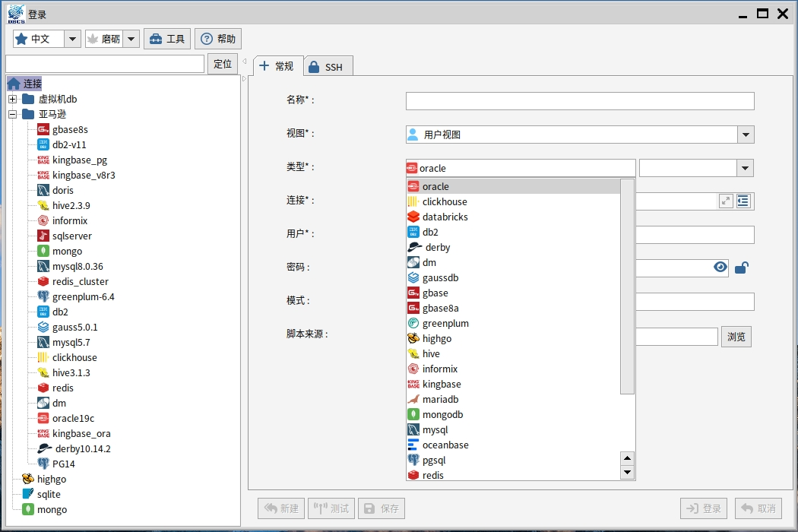Choose redis_cluster connection
798x532 pixels.
point(73,281)
